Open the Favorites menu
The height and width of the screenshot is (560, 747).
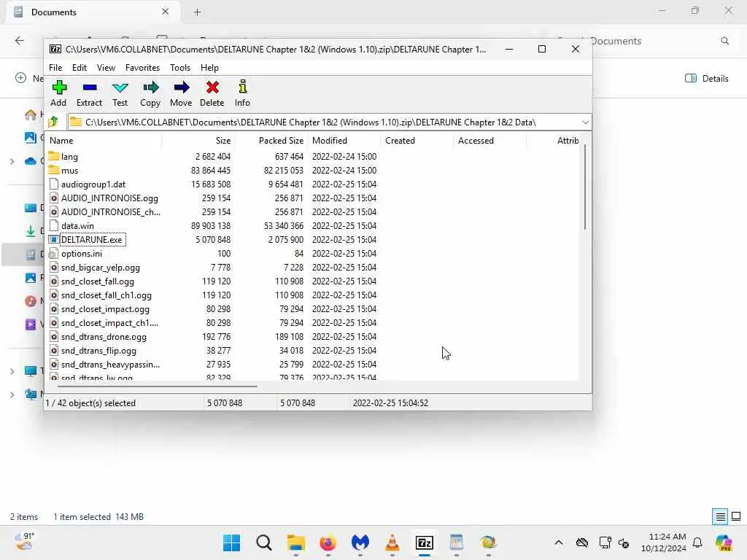point(142,68)
